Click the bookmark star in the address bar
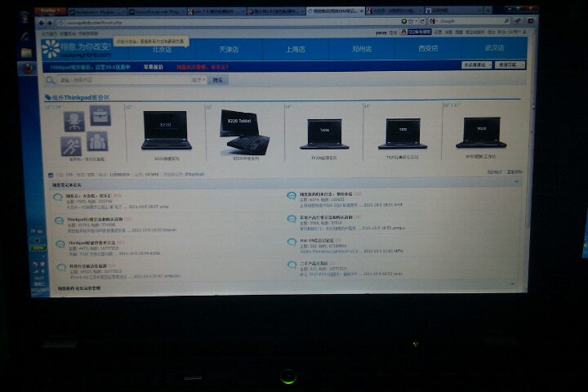This screenshot has height=392, width=588. pos(411,21)
